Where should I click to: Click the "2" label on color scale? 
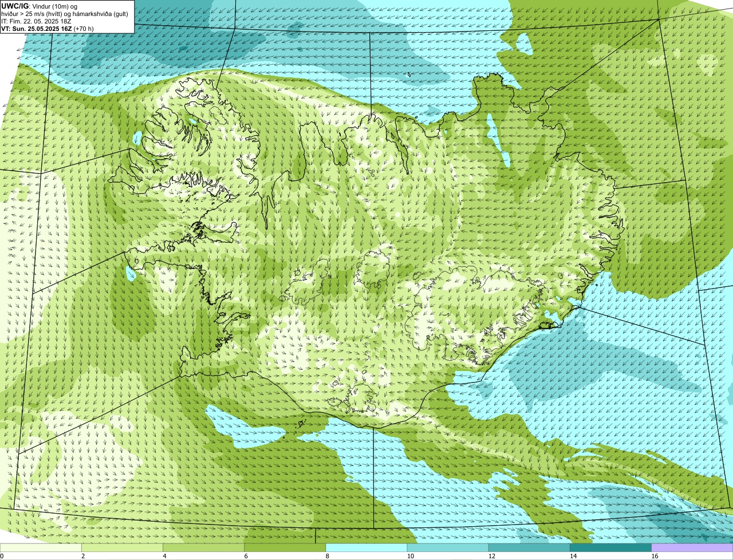tap(83, 556)
